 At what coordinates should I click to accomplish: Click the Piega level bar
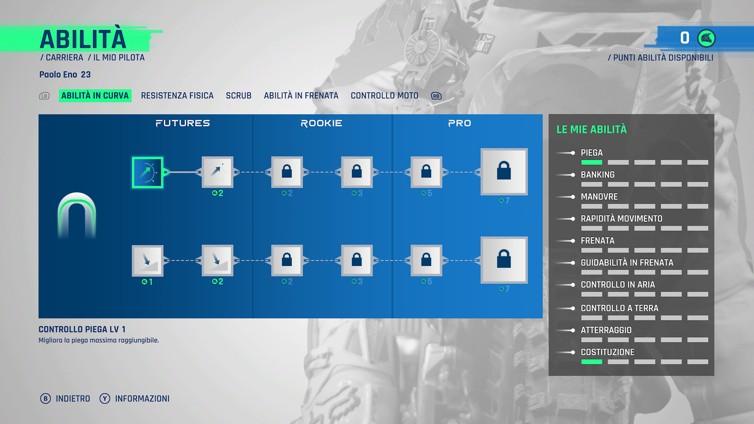[644, 162]
